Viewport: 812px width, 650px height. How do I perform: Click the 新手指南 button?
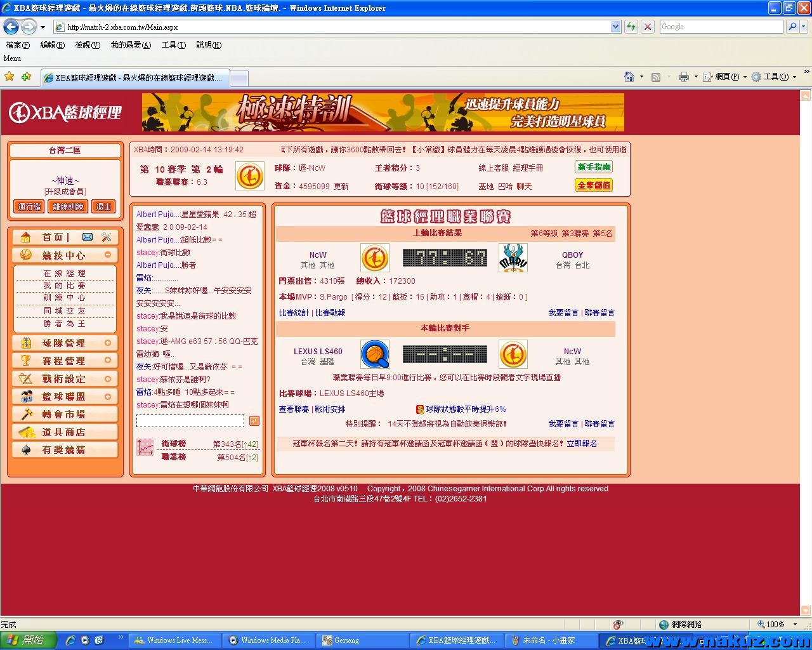click(594, 167)
